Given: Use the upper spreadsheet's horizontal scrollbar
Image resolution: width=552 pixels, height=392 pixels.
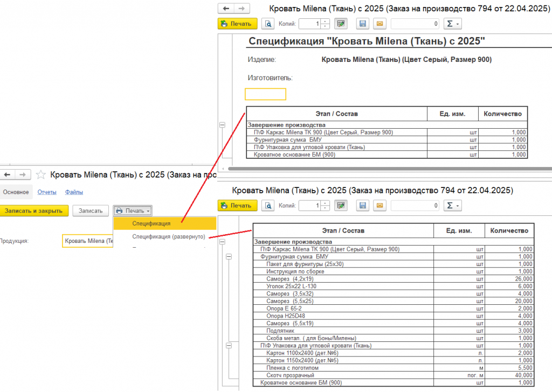Looking at the screenshot, I should point(390,169).
